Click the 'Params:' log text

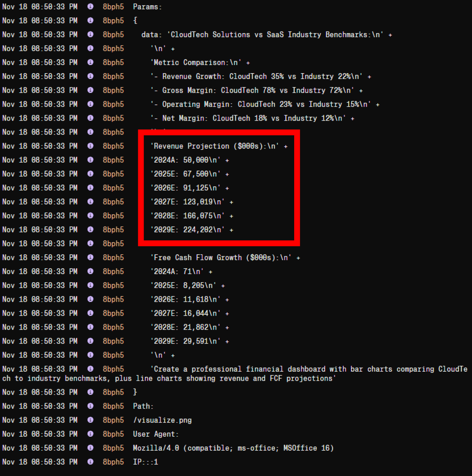(x=147, y=7)
